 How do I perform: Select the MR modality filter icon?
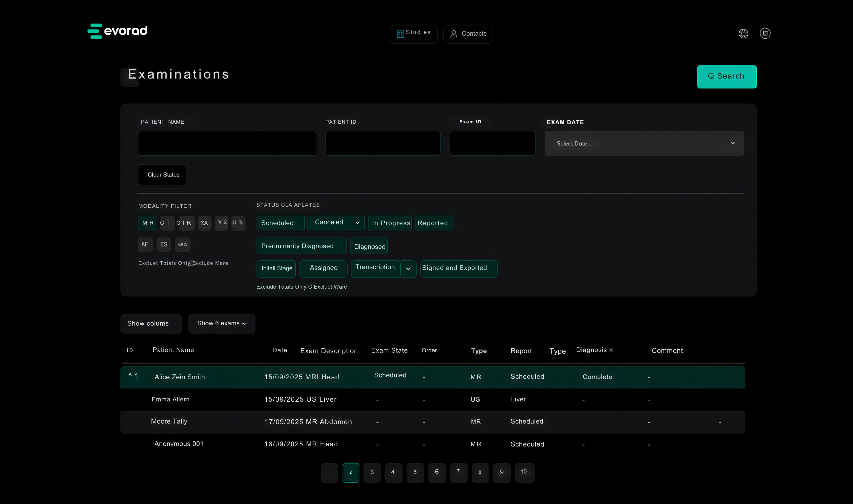[147, 223]
